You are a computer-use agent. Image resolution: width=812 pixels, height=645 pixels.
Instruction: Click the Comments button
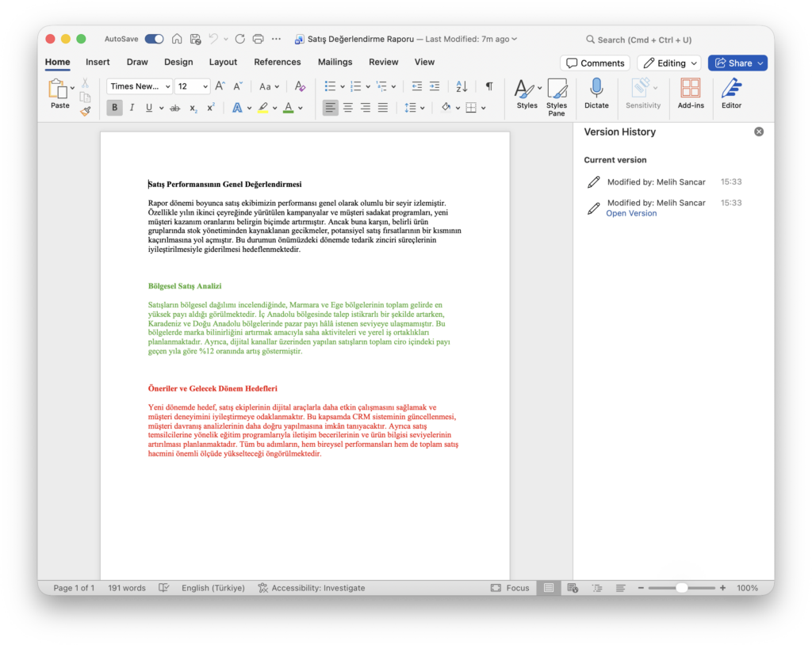pyautogui.click(x=595, y=63)
